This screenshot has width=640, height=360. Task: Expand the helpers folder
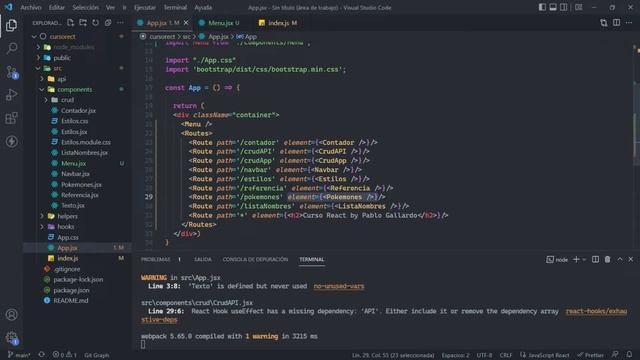point(42,216)
